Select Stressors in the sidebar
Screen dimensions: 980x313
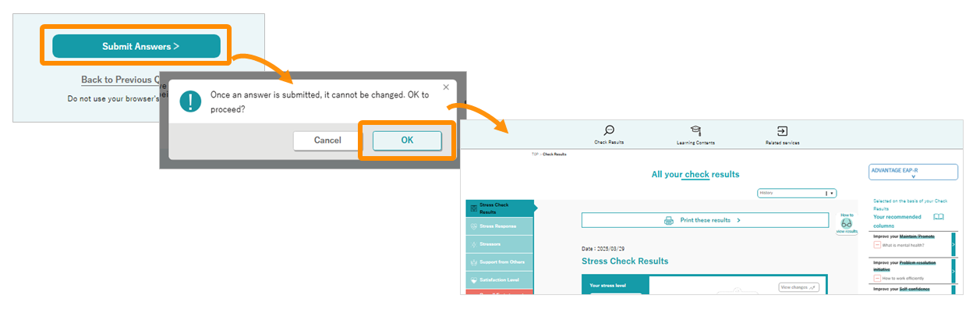[x=500, y=244]
